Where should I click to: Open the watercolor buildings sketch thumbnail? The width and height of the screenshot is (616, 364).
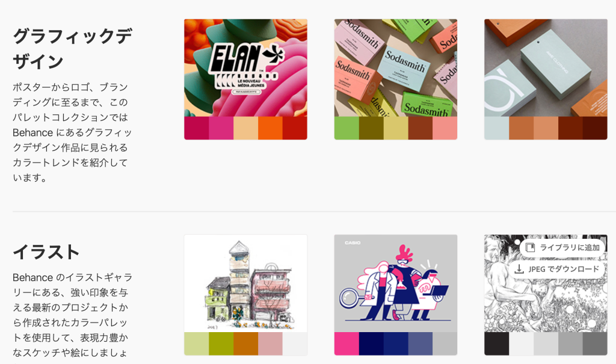click(245, 283)
